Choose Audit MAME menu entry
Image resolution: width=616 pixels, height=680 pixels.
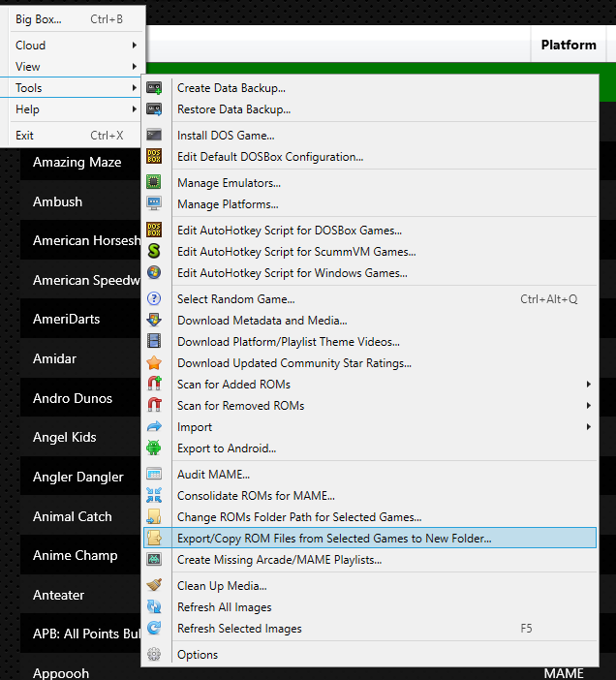370,474
